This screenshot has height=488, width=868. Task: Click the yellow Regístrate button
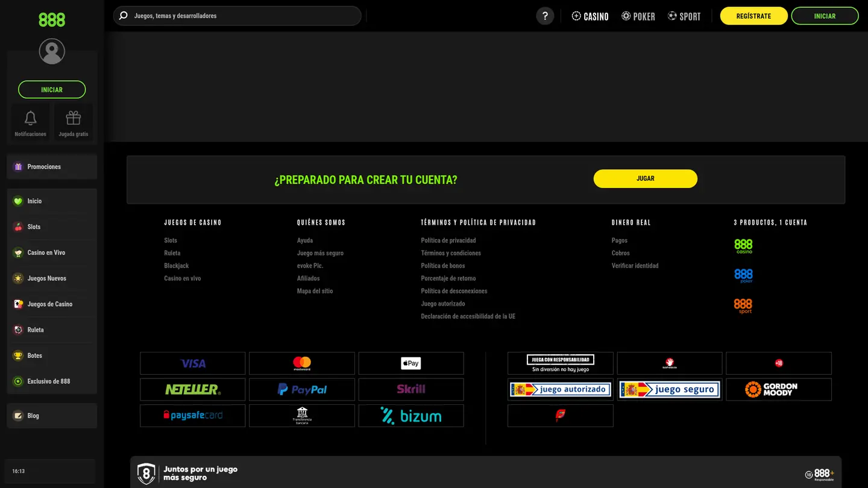pyautogui.click(x=754, y=16)
